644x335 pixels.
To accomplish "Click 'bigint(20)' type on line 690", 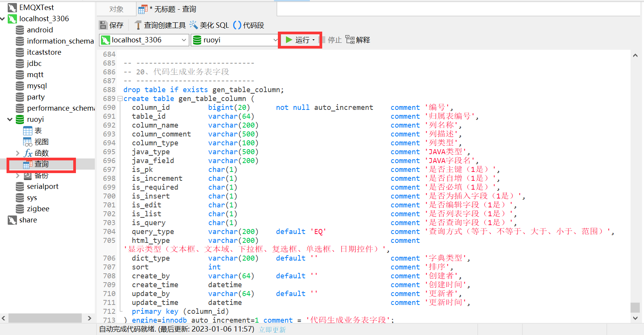I will [229, 108].
